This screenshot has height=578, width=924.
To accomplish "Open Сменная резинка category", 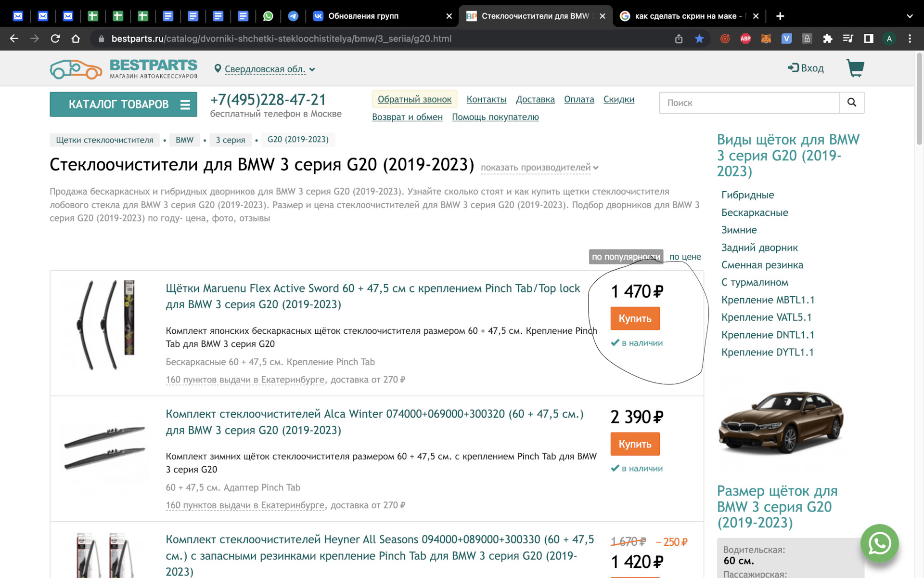I will point(762,265).
